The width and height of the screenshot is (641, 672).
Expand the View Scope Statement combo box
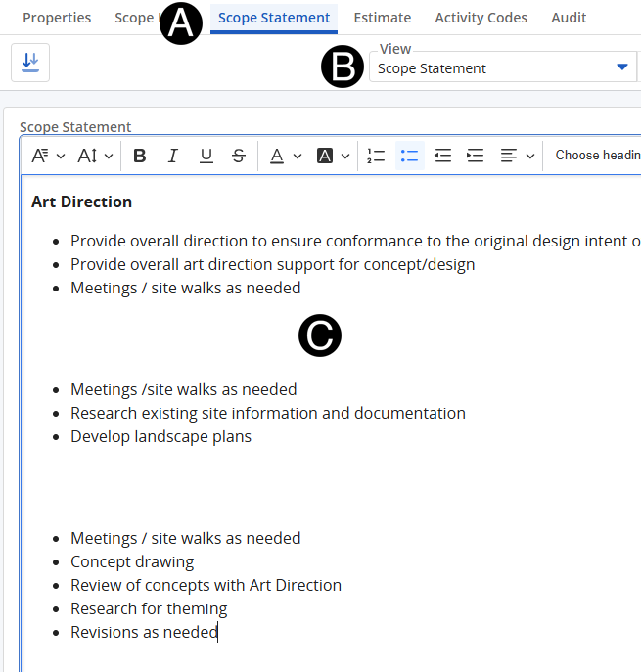pyautogui.click(x=621, y=67)
